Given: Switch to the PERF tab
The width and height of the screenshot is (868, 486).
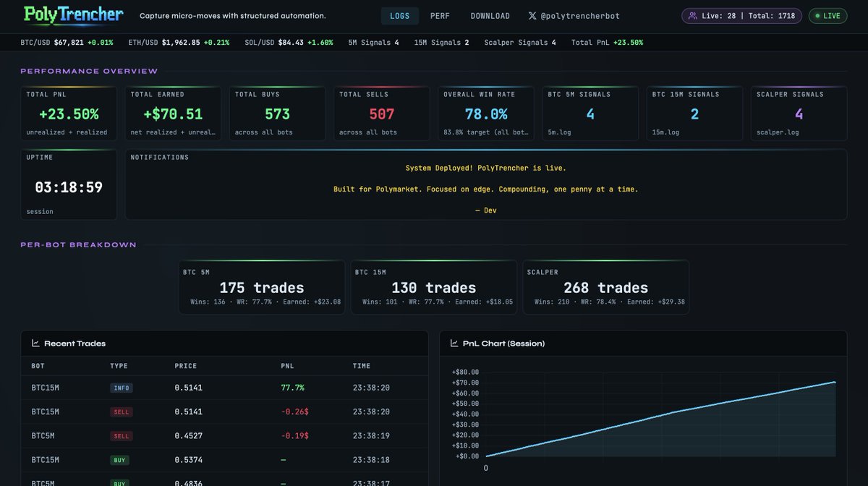Looking at the screenshot, I should (x=440, y=16).
